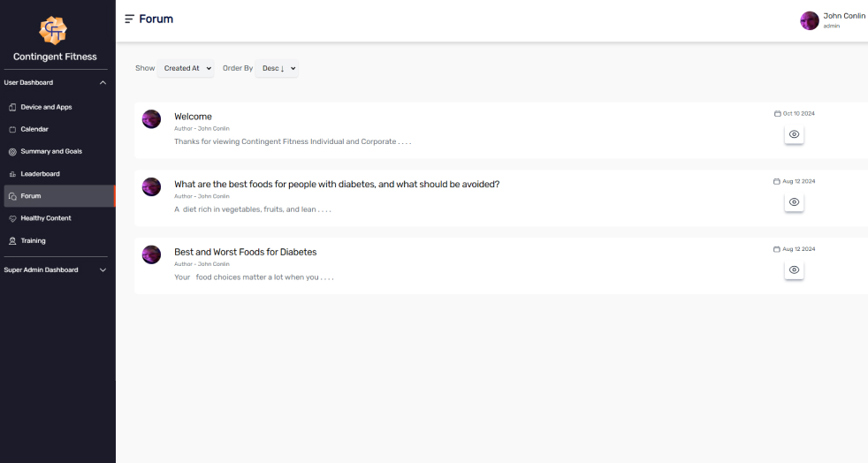Open the Welcome post title
This screenshot has width=868, height=463.
[x=193, y=117]
